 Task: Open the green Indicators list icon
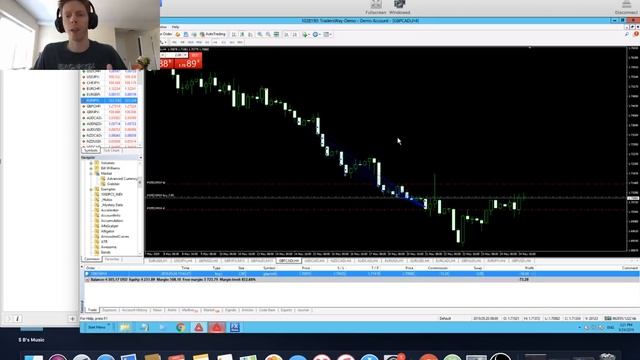click(305, 35)
